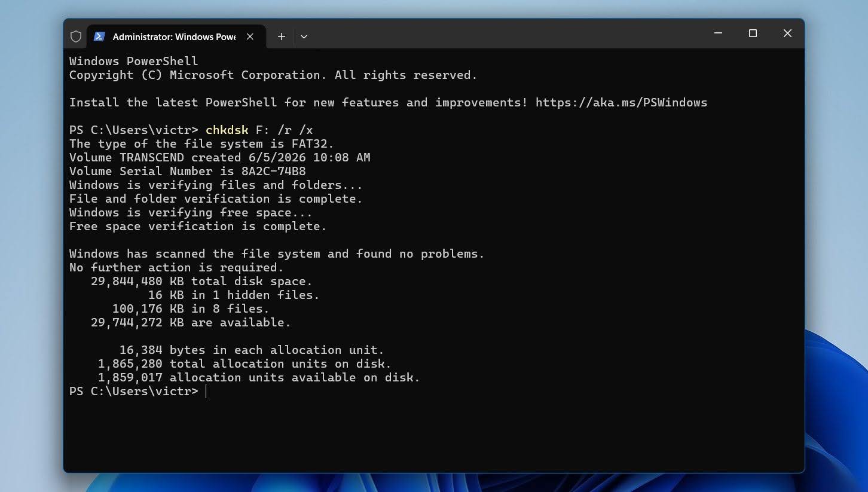Click the https://aka.ms/PSWindows link
868x492 pixels.
[x=621, y=102]
